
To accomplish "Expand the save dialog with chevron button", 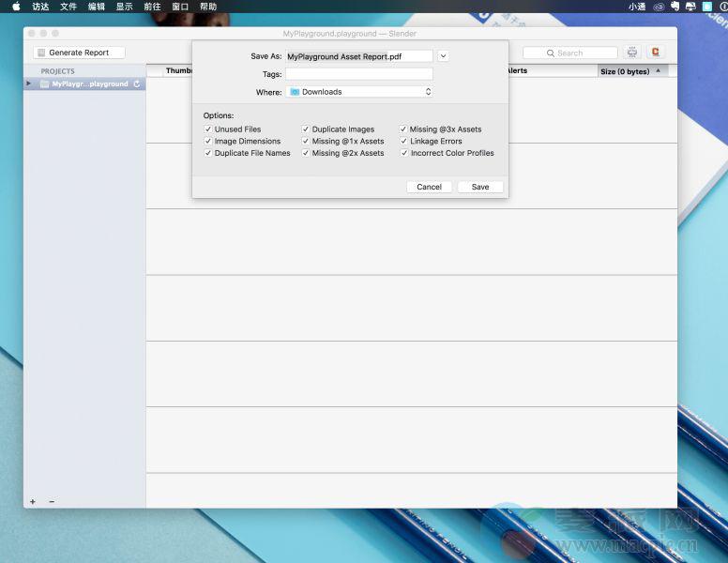I will [x=444, y=56].
